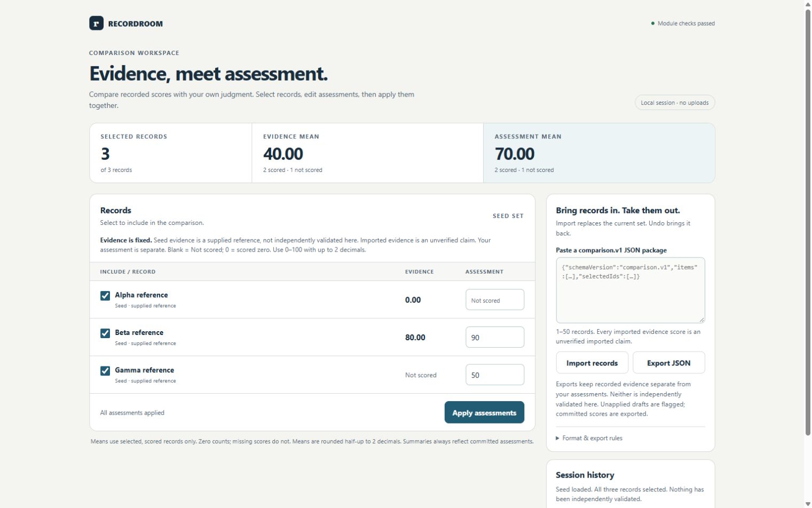Click the EVIDENCE column header
Screen dimensions: 812x508
click(419, 271)
